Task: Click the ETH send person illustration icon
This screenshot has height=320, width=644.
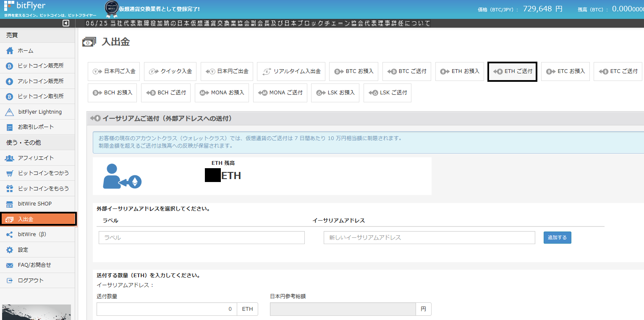Action: coord(122,176)
